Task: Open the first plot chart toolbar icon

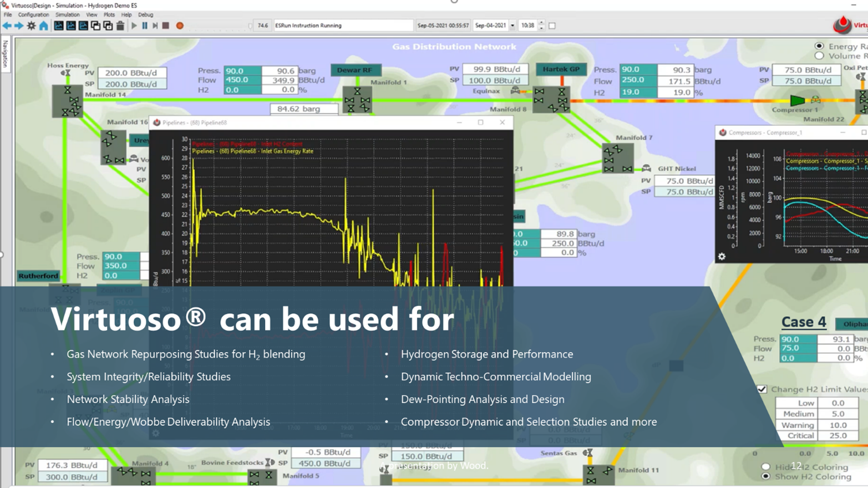Action: pos(59,26)
